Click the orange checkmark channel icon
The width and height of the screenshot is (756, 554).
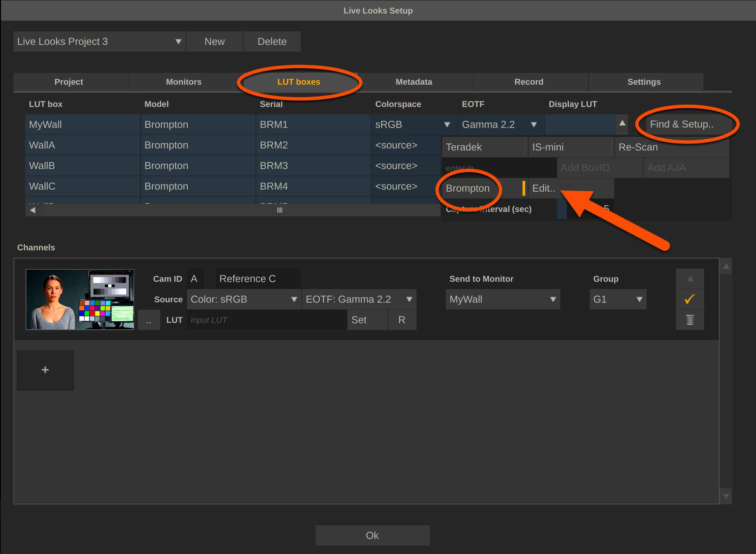click(690, 299)
